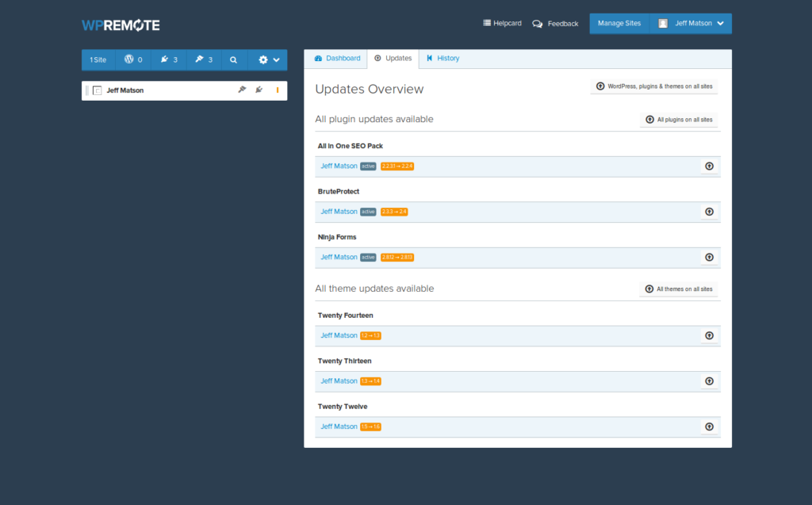The width and height of the screenshot is (812, 505).
Task: Update the Twenty Fourteen theme
Action: pyautogui.click(x=710, y=335)
